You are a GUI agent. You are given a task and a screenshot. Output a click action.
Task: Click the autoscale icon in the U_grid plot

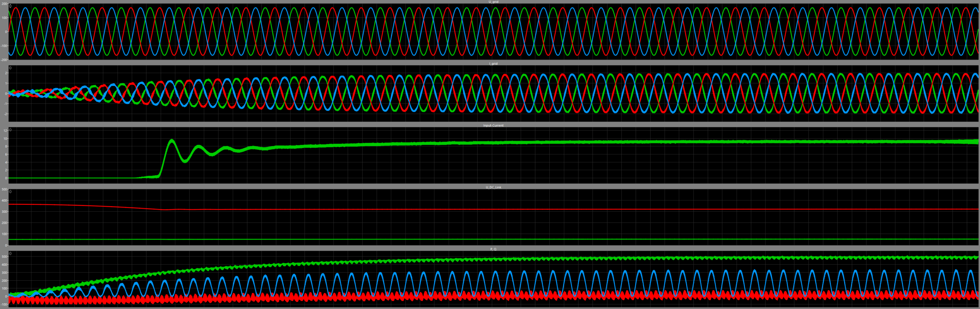click(x=10, y=6)
